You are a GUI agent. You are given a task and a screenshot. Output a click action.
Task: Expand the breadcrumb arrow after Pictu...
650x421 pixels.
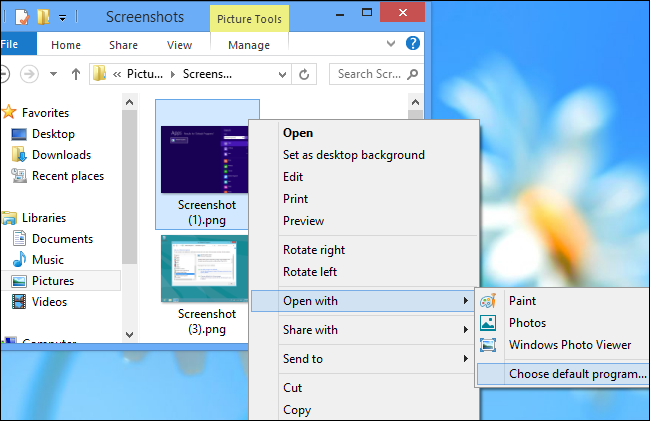point(173,74)
